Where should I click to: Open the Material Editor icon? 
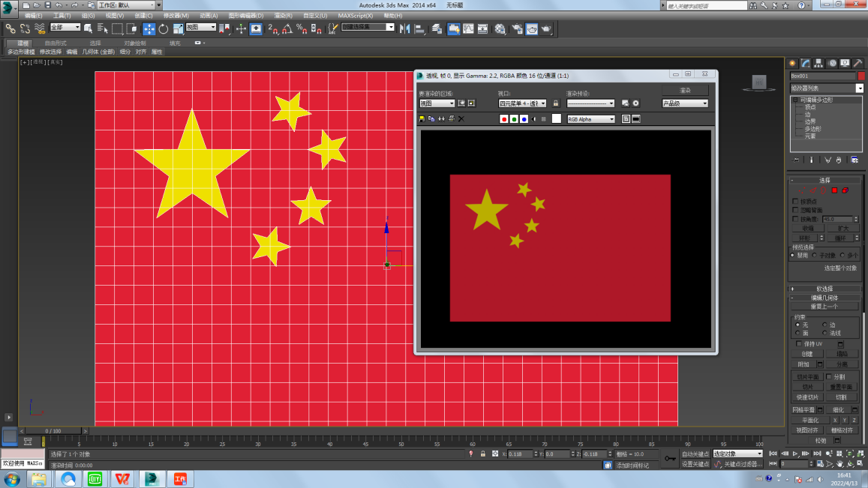pyautogui.click(x=500, y=28)
